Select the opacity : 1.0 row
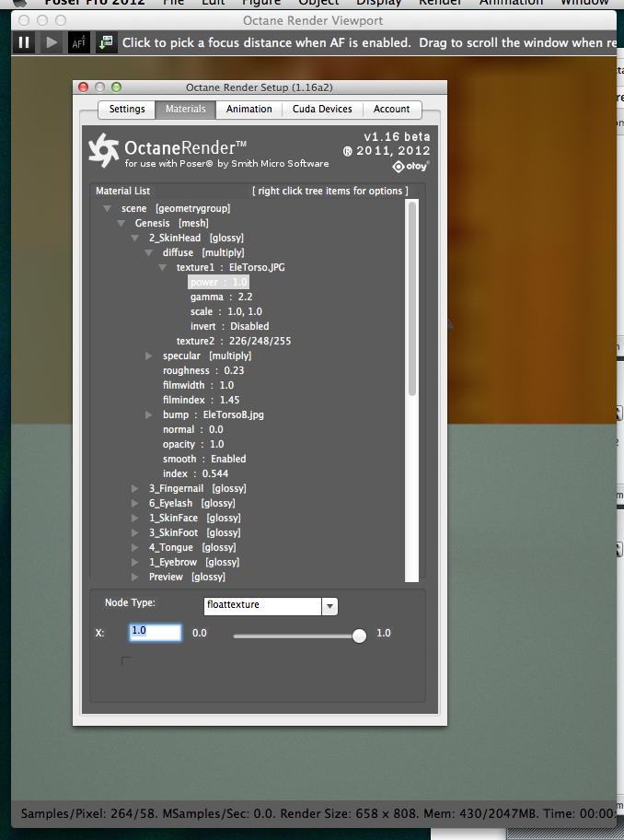Viewport: 624px width, 840px height. pyautogui.click(x=193, y=444)
